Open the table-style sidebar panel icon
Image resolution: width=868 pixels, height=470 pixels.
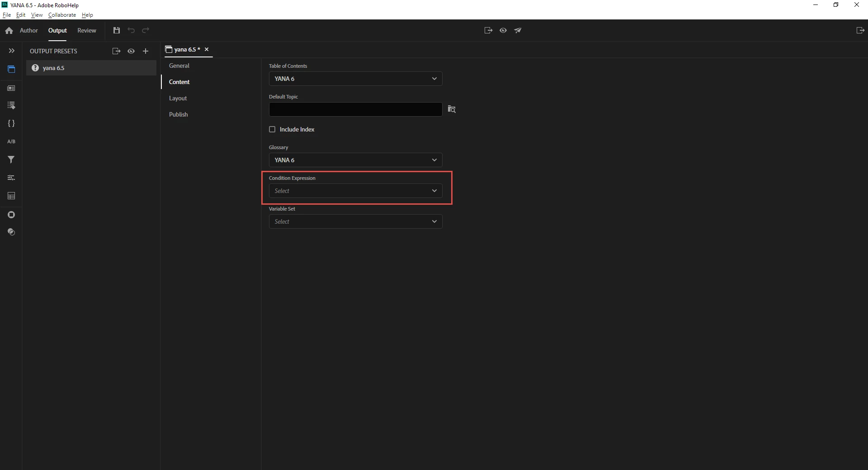pos(11,196)
